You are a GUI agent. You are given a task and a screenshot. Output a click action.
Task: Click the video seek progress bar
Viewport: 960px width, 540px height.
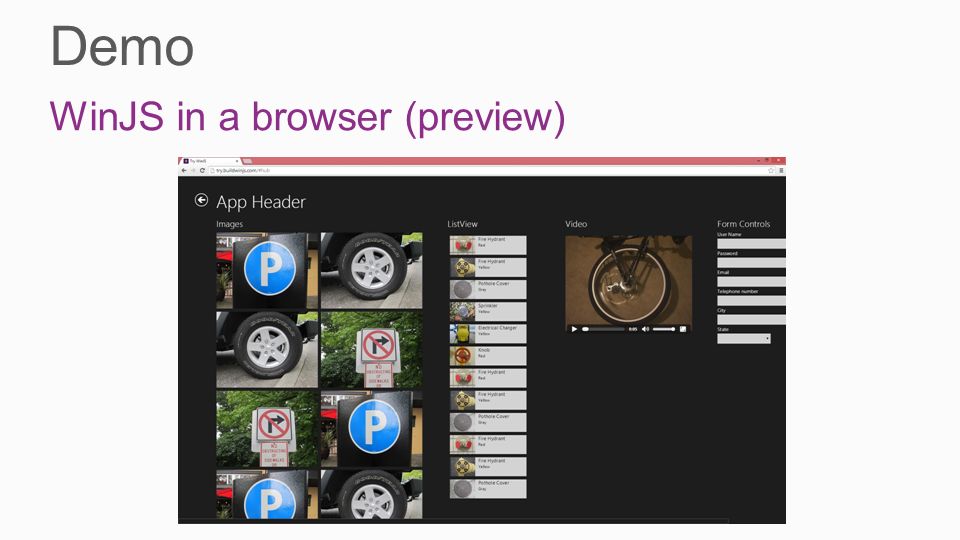[x=603, y=329]
